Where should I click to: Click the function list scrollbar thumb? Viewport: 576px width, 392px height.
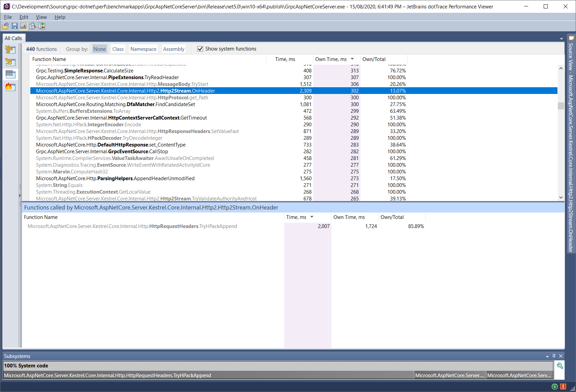coord(561,106)
